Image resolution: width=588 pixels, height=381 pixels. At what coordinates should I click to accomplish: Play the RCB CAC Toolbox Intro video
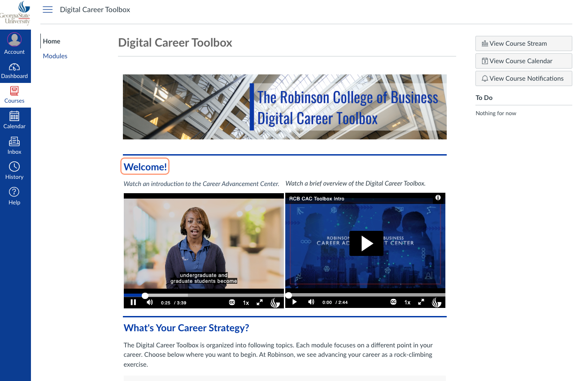point(366,243)
